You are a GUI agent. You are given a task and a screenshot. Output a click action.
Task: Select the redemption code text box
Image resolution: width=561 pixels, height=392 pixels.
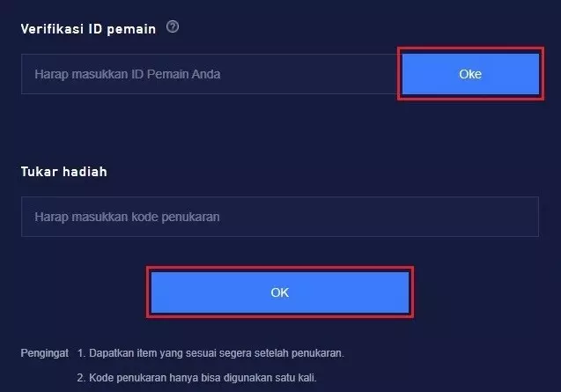pyautogui.click(x=279, y=217)
